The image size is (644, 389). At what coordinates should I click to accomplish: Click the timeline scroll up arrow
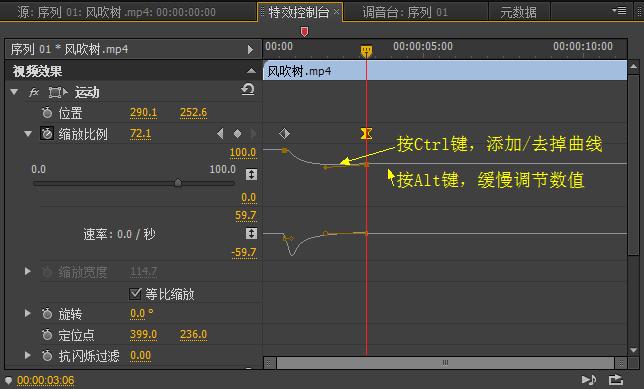pyautogui.click(x=634, y=67)
